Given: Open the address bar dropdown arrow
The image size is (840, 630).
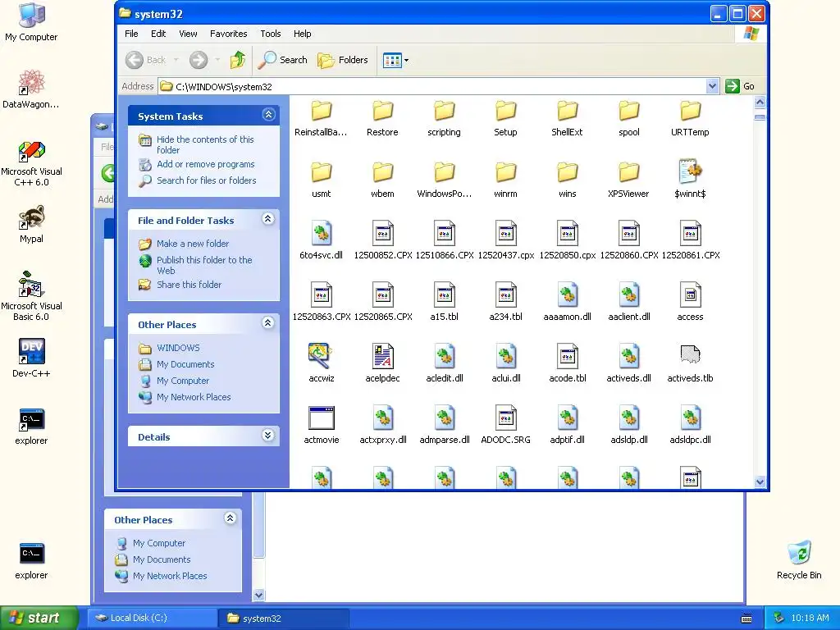Looking at the screenshot, I should pyautogui.click(x=712, y=86).
